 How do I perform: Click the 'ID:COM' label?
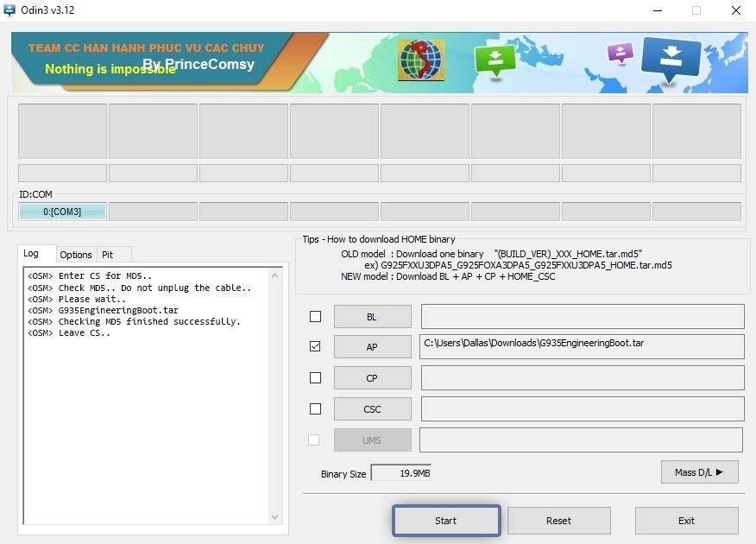coord(35,194)
